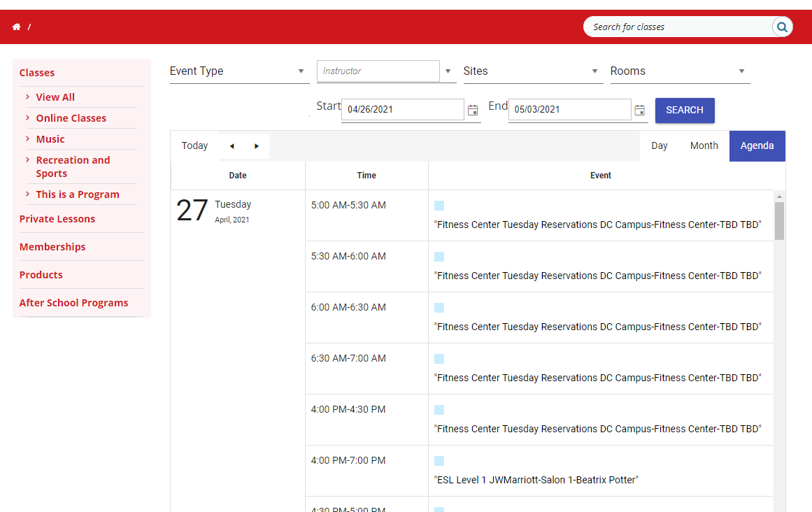This screenshot has height=512, width=812.
Task: Click the View All chevron icon
Action: (x=27, y=97)
